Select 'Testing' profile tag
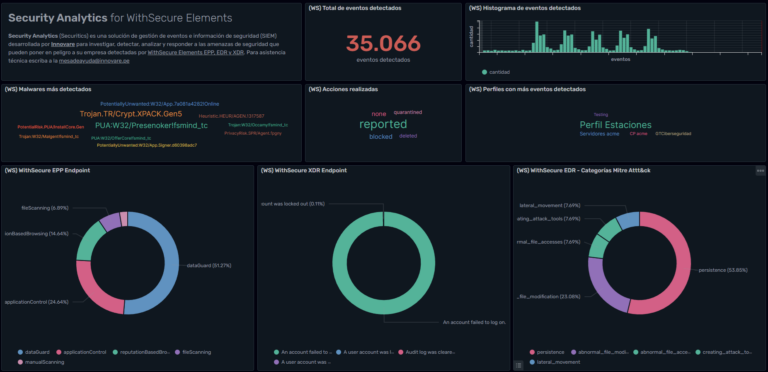768x372 pixels. click(x=600, y=115)
